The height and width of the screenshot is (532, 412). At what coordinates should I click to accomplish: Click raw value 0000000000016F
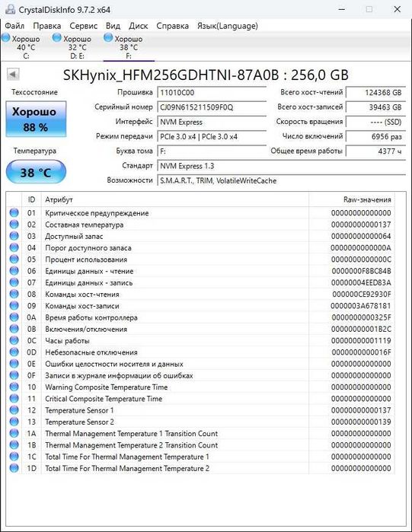click(x=361, y=352)
